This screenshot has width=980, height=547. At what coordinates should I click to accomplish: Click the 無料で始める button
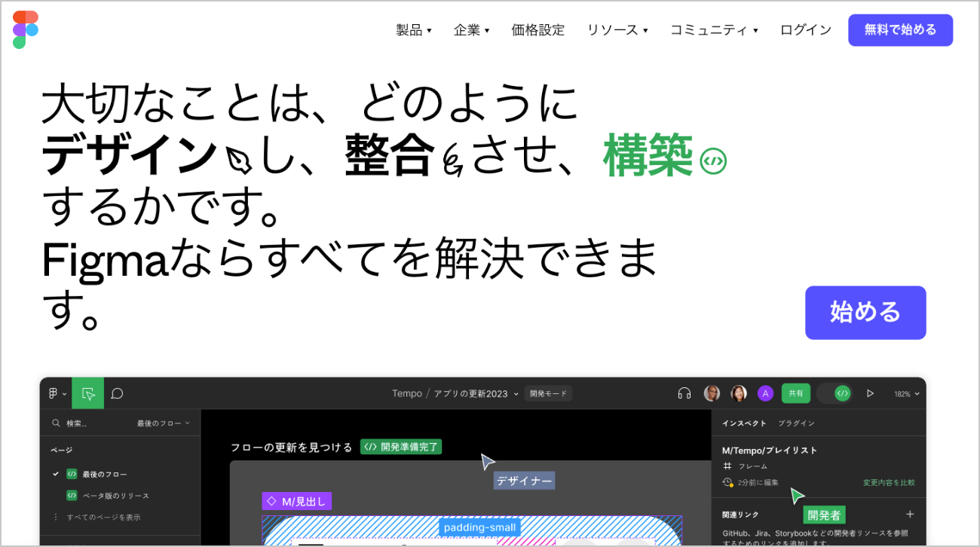900,30
